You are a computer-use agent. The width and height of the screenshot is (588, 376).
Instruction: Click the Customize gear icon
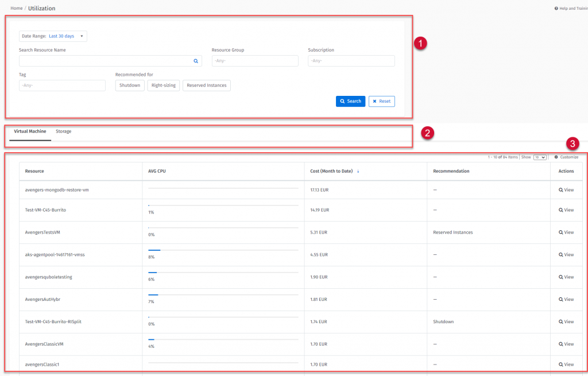[556, 157]
